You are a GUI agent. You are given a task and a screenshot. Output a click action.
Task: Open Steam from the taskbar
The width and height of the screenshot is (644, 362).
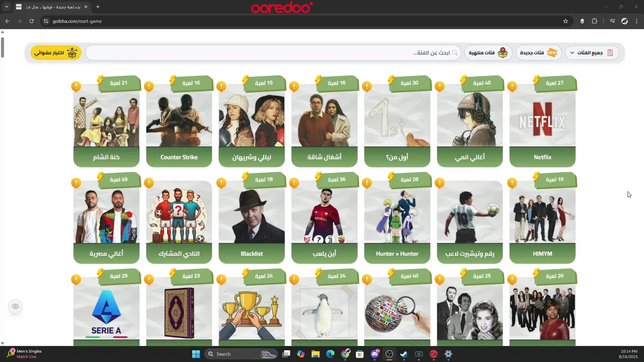pos(404,354)
